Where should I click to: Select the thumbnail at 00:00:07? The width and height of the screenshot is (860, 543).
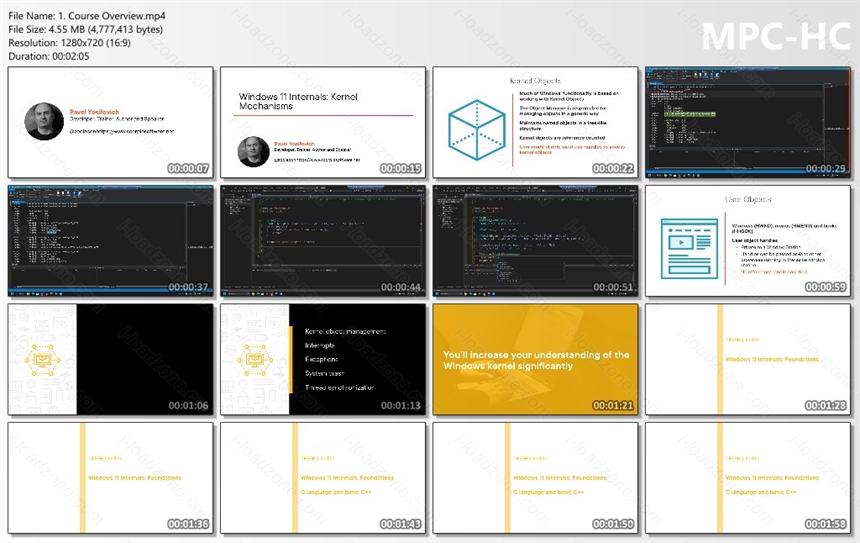pyautogui.click(x=111, y=122)
